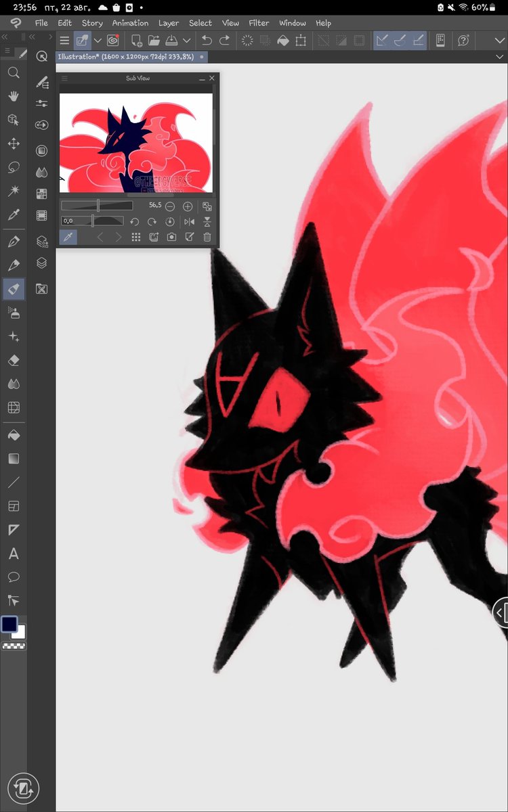This screenshot has height=812, width=508.
Task: Open the Tool Property sliders palette
Action: tap(42, 104)
